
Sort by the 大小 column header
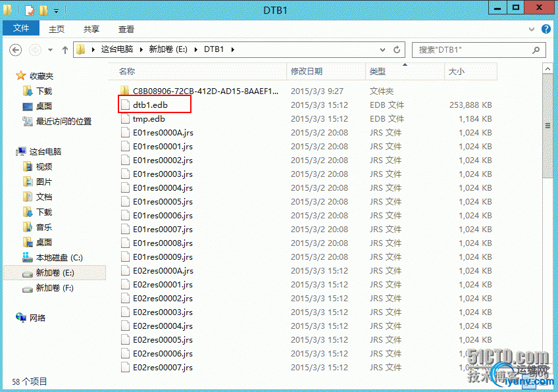[x=471, y=72]
